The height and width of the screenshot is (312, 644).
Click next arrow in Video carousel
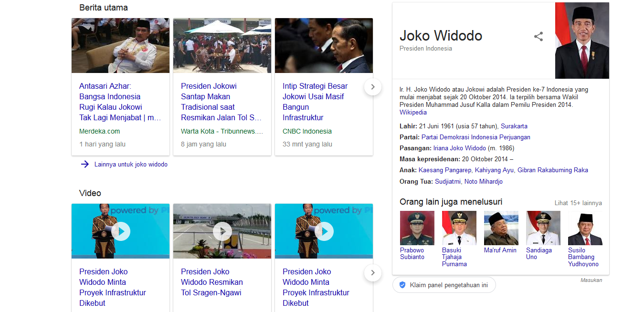point(373,273)
